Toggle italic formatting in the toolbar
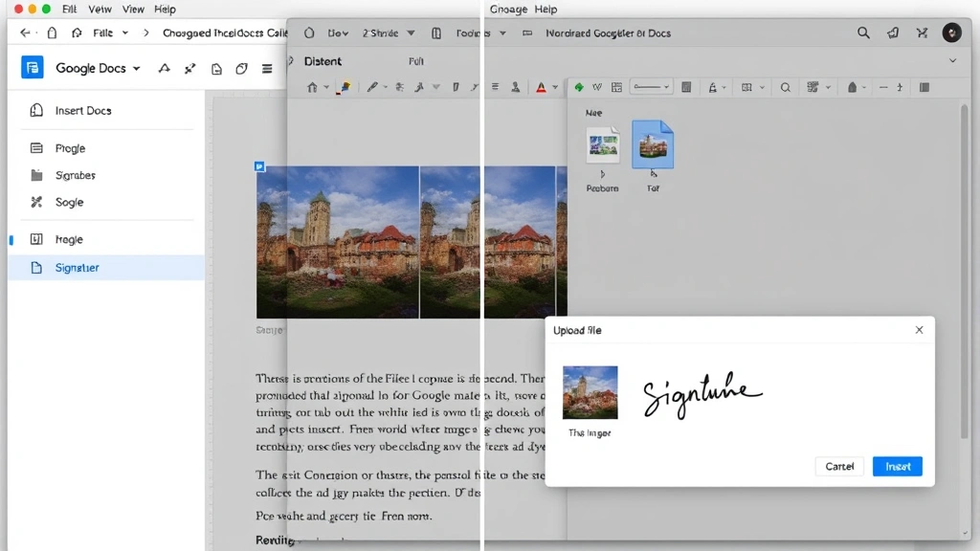 474,87
